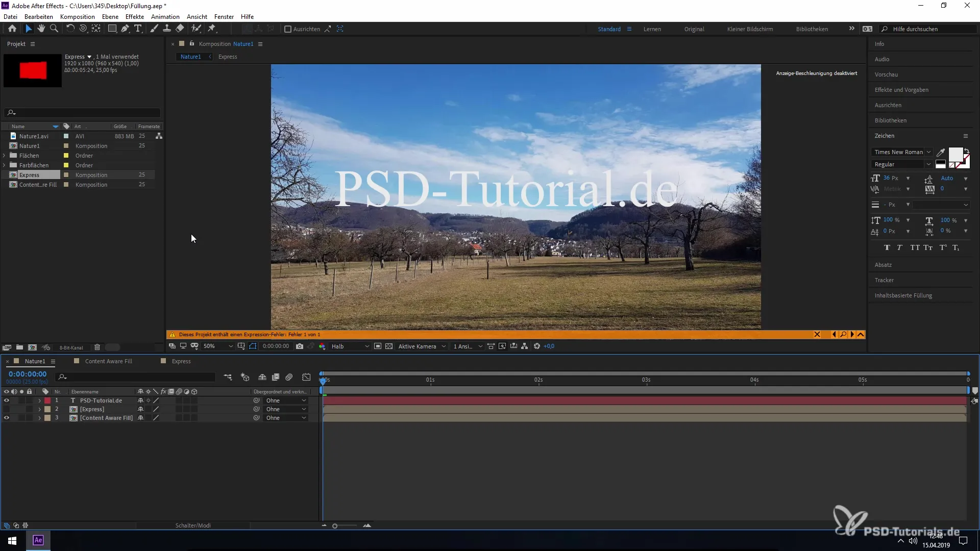The width and height of the screenshot is (980, 551).
Task: Open the Halb resolution dropdown
Action: coord(350,346)
